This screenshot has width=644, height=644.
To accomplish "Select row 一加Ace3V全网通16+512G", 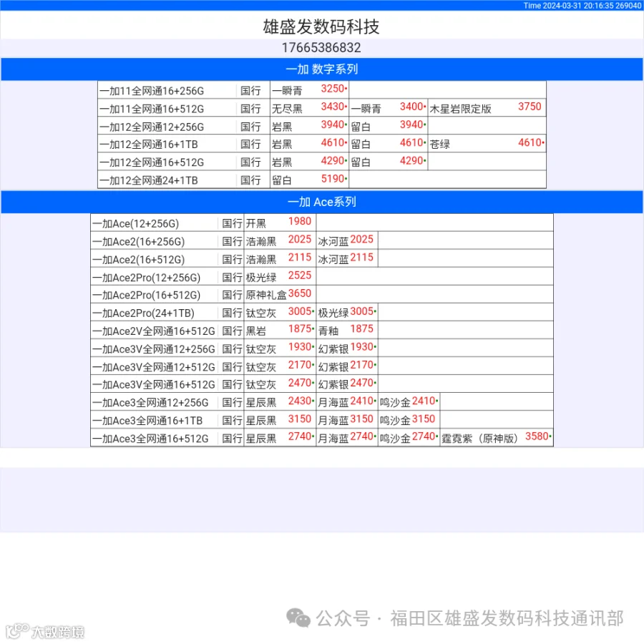I will [322, 384].
